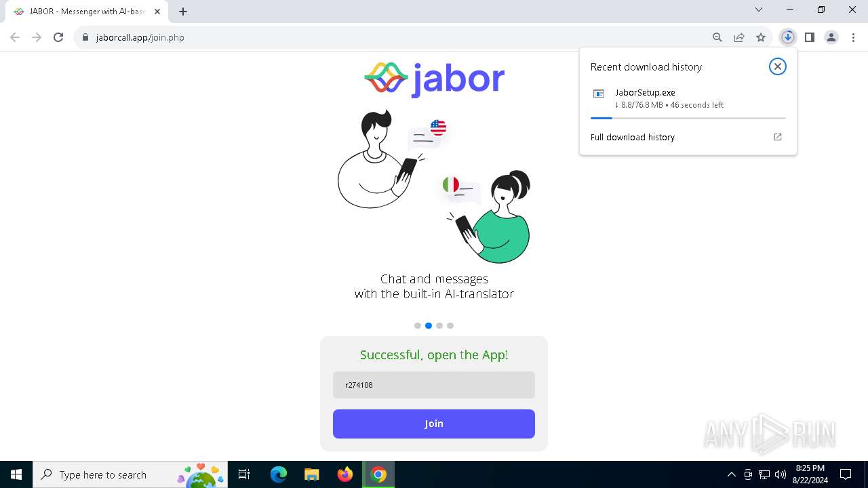Image resolution: width=868 pixels, height=488 pixels.
Task: Open network tray icon
Action: click(764, 474)
